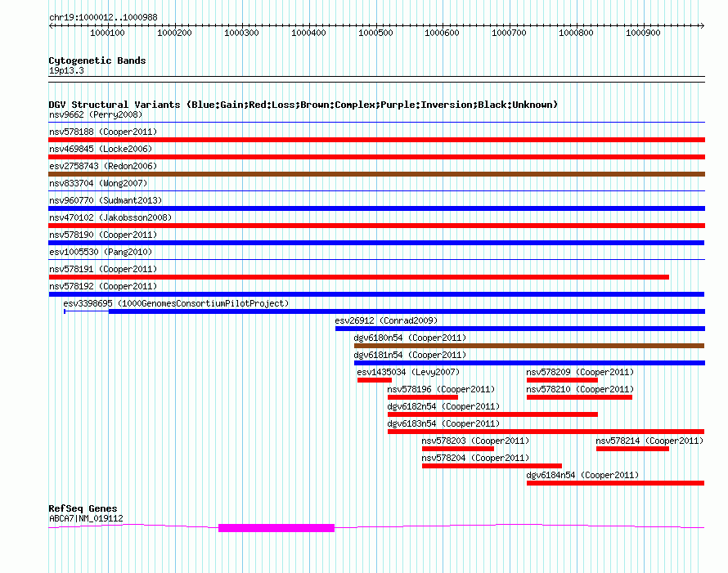This screenshot has width=728, height=573.
Task: Click esv3398695 (1000GenomesConsortiumPilotProject) label
Action: click(176, 303)
